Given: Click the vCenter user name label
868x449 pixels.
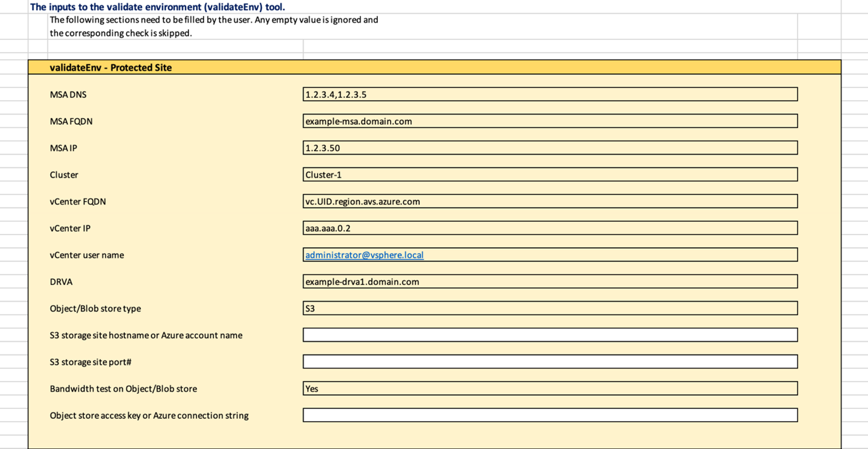Looking at the screenshot, I should [87, 255].
